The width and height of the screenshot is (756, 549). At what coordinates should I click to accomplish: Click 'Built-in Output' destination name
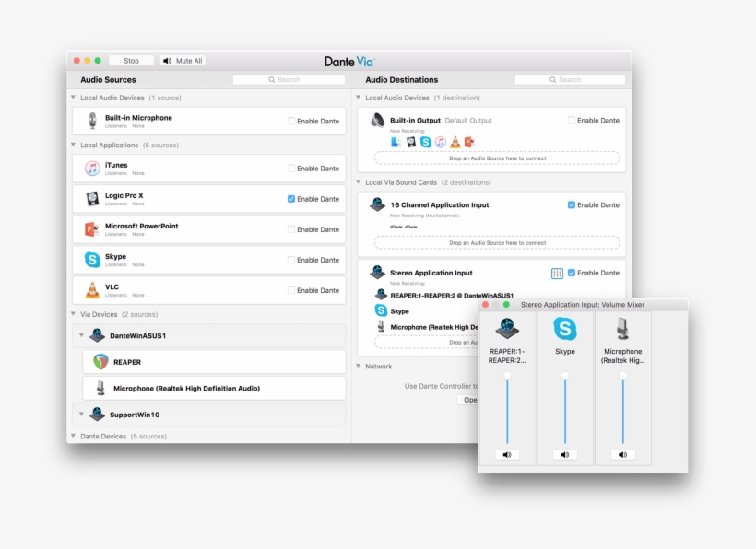pyautogui.click(x=415, y=121)
